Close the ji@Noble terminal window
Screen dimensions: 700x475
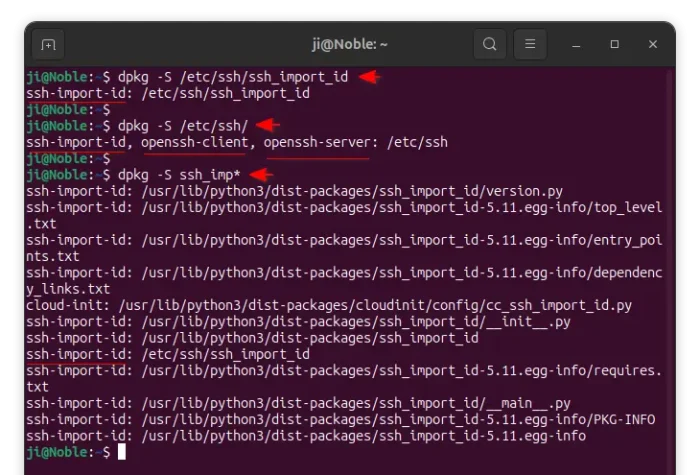[x=653, y=44]
